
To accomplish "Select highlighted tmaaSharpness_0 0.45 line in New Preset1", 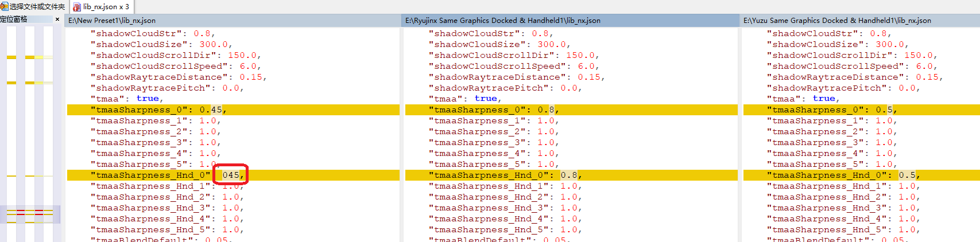I will 233,110.
